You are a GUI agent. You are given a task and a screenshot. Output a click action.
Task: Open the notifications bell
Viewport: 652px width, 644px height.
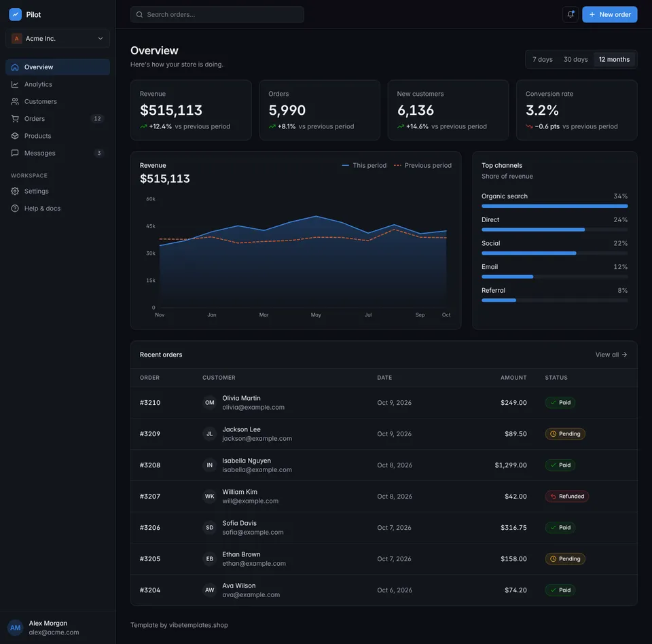(570, 14)
